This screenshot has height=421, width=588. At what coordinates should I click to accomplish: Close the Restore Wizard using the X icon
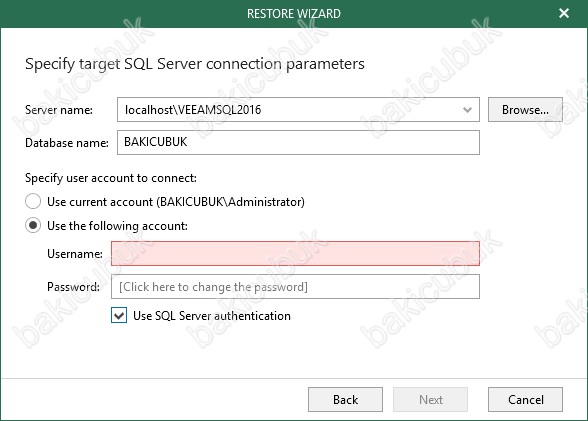(x=564, y=13)
